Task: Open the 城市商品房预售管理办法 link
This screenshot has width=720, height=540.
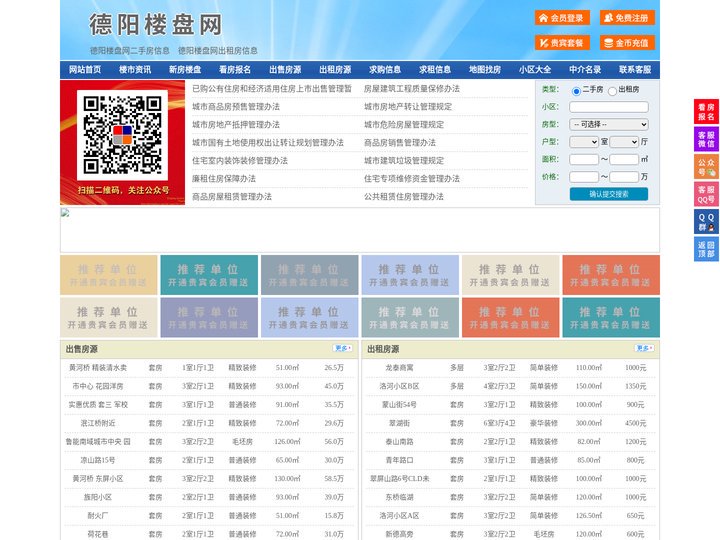Action: [x=236, y=107]
